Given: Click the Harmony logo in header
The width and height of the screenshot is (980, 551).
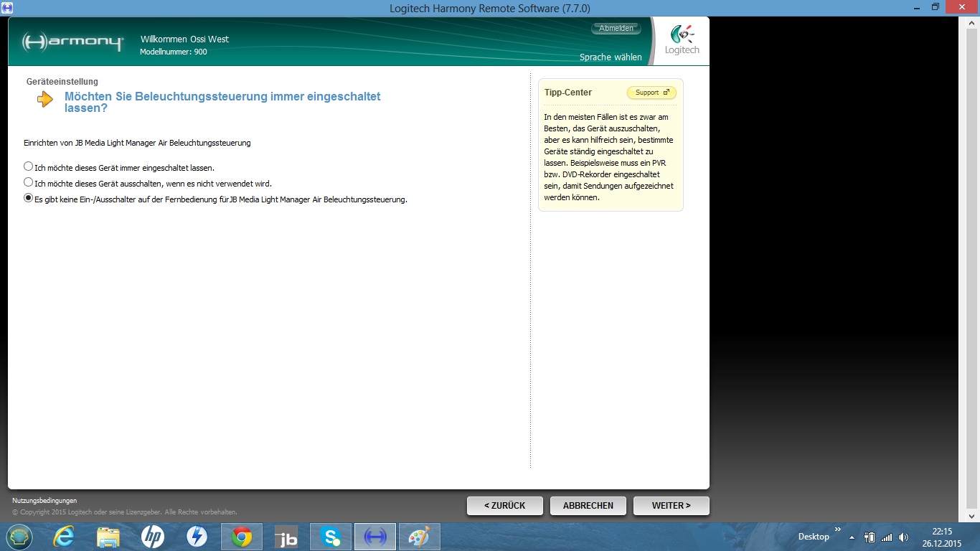Looking at the screenshot, I should (x=72, y=42).
